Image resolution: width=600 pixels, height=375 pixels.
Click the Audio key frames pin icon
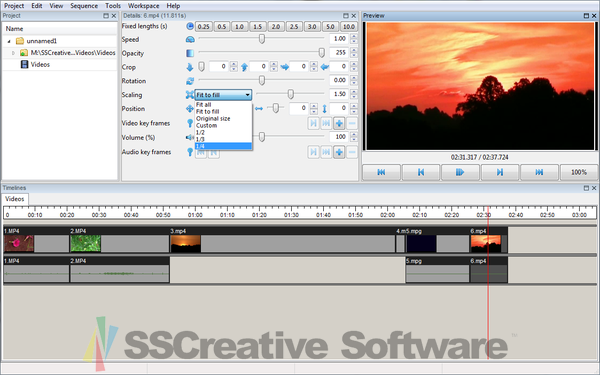(x=190, y=152)
